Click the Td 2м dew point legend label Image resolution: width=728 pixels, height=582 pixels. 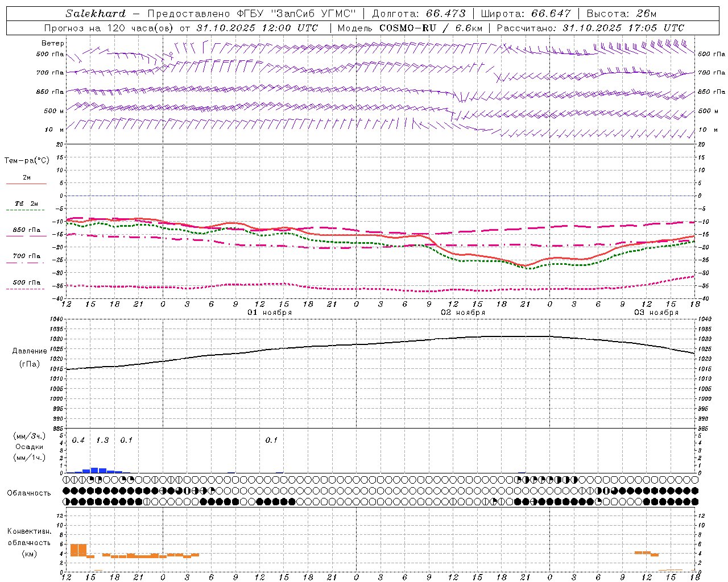tap(27, 203)
